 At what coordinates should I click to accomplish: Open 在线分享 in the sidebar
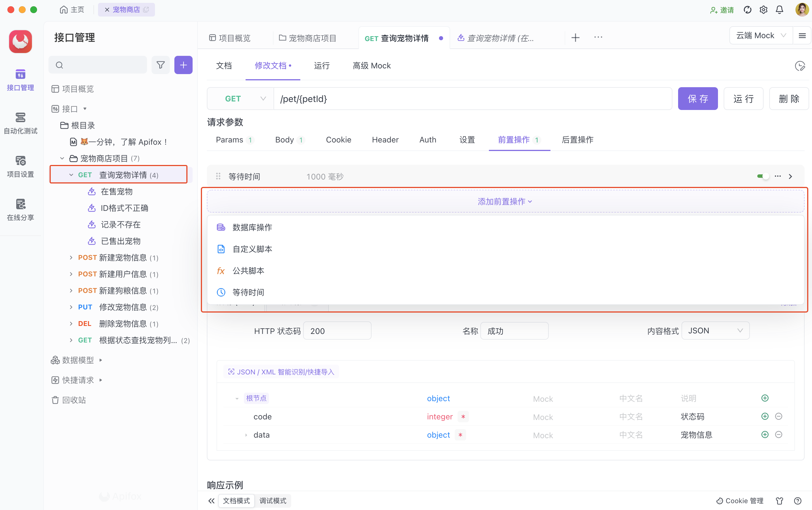point(20,209)
